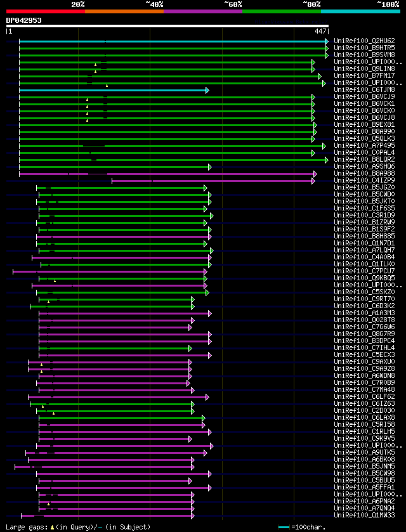This screenshot has height=532, width=406.
Task: Select UniRef100_A7LQH7 hit name
Action: (364, 250)
